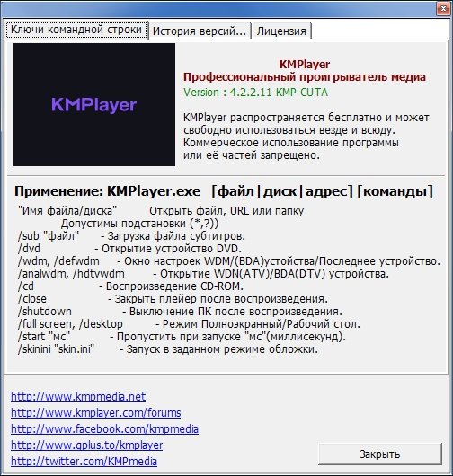
Task: Visit the gplus.to/kmplayer link
Action: pyautogui.click(x=86, y=445)
